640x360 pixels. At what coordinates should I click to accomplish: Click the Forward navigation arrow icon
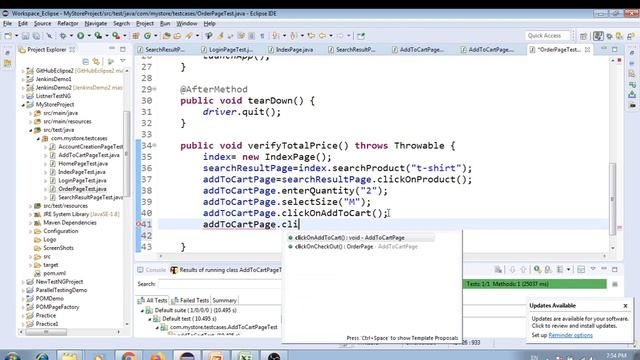coord(340,36)
